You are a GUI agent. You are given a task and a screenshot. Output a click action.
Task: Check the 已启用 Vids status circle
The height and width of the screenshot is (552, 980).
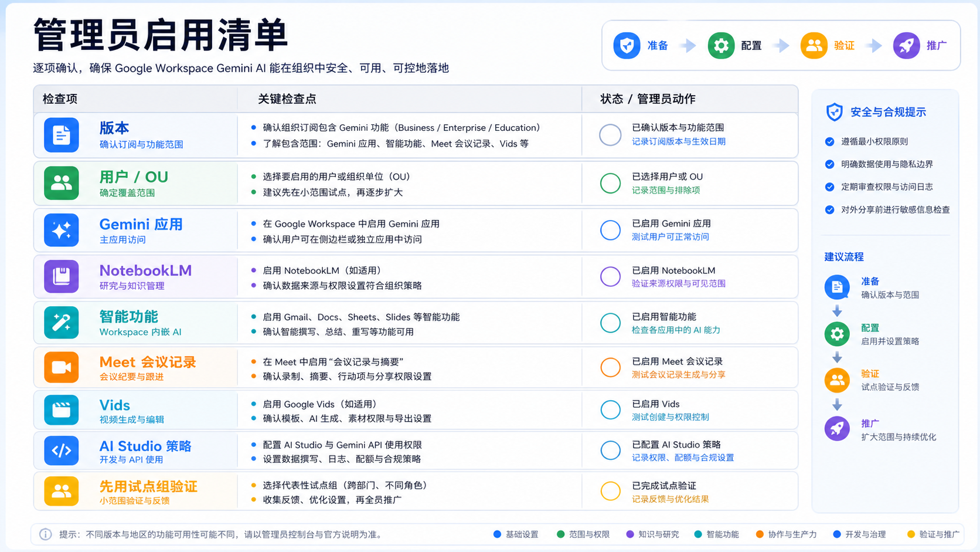click(610, 409)
